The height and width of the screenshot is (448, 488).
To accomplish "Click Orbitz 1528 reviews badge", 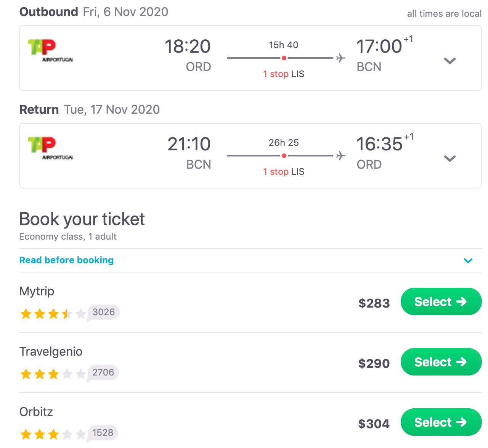I will coord(103,433).
